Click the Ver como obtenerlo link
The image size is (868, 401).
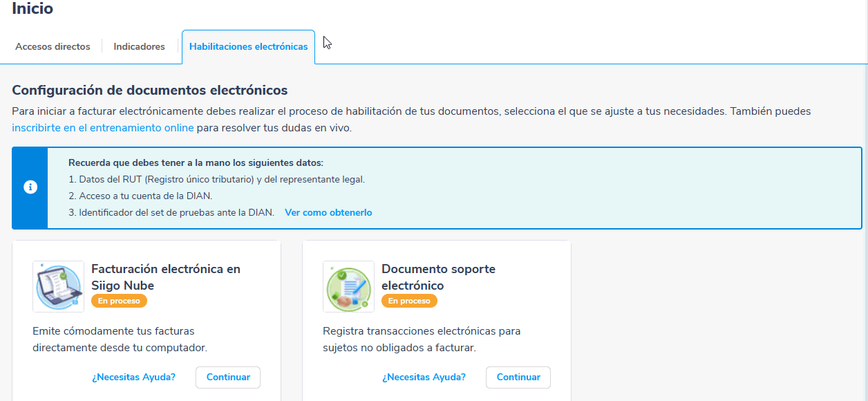click(328, 212)
